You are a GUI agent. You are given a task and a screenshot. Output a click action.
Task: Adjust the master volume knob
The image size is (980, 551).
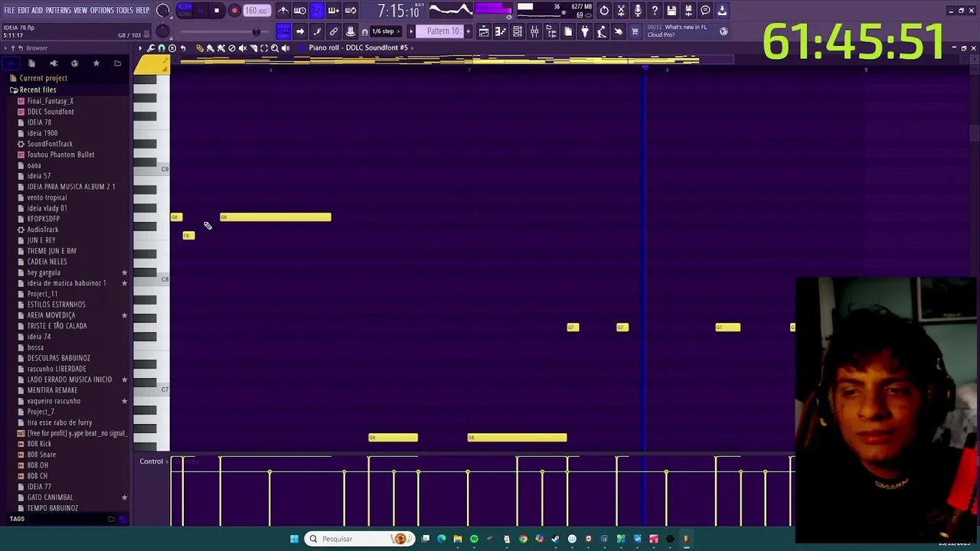click(163, 11)
